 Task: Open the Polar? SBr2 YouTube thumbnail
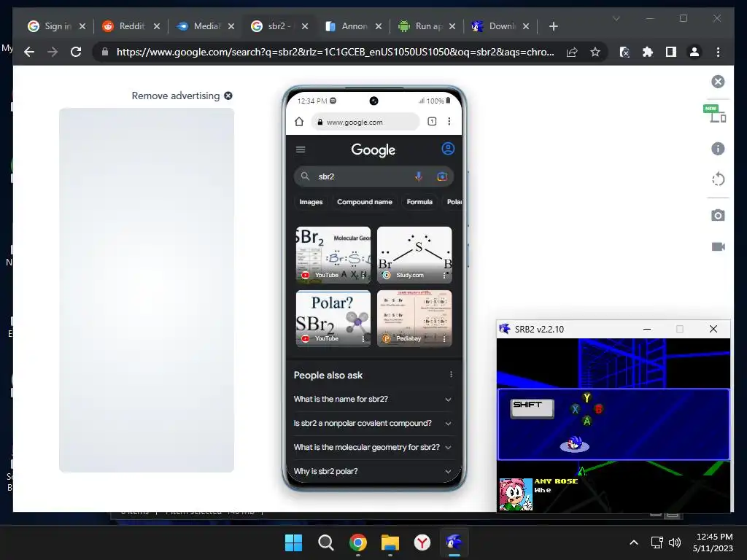[x=333, y=319]
